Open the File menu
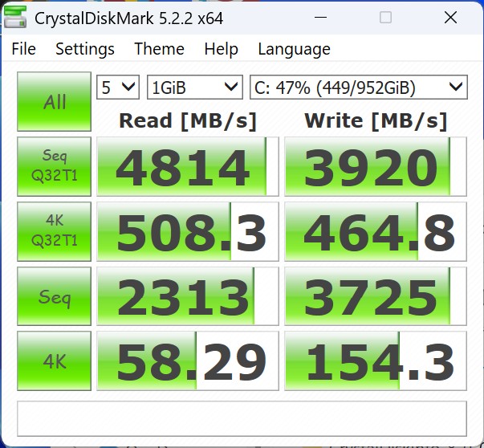Image resolution: width=484 pixels, height=448 pixels. (23, 49)
